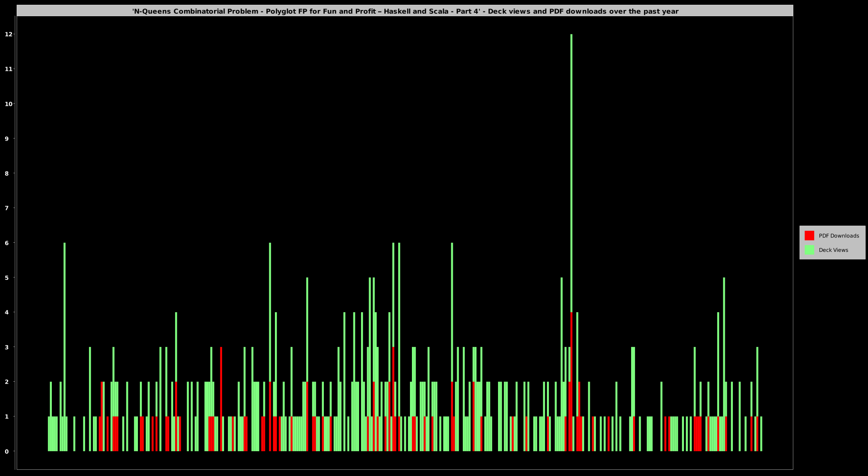868x476 pixels.
Task: Click y-axis label 5
Action: tap(7, 278)
